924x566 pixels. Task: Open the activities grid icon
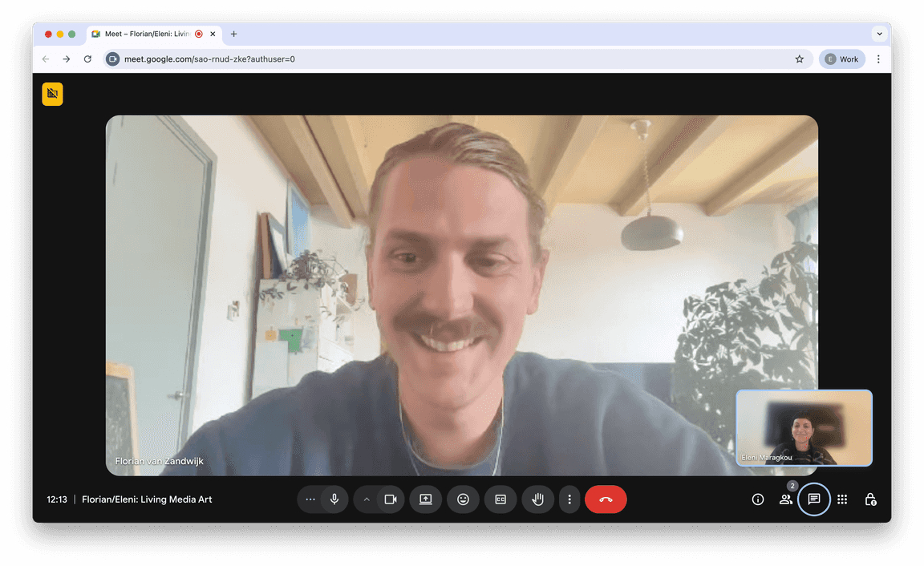[842, 499]
